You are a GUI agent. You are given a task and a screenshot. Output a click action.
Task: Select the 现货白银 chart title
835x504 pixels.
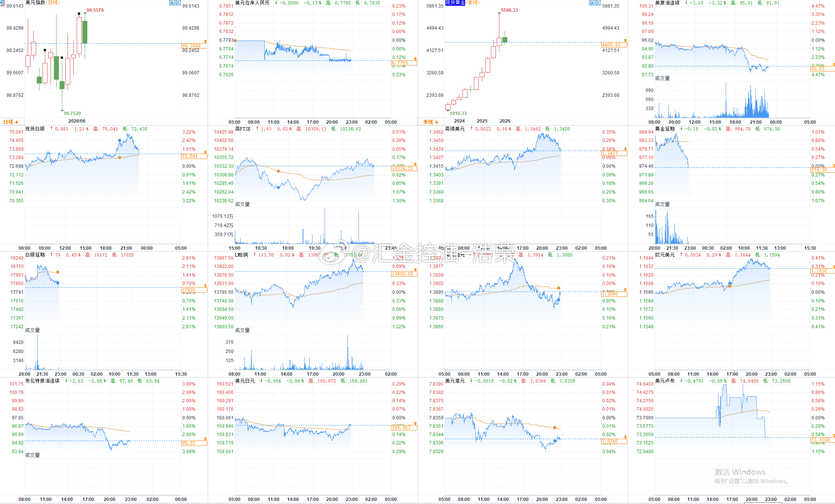(x=35, y=129)
